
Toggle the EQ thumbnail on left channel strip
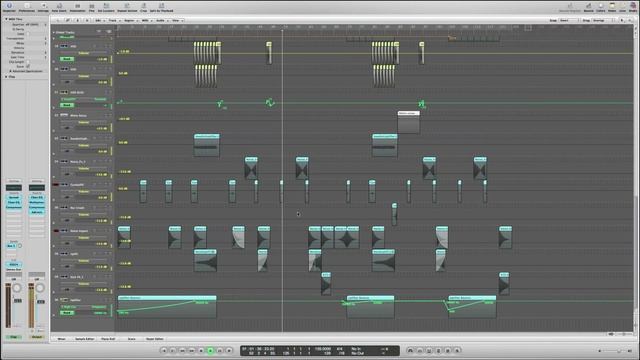pos(13,187)
